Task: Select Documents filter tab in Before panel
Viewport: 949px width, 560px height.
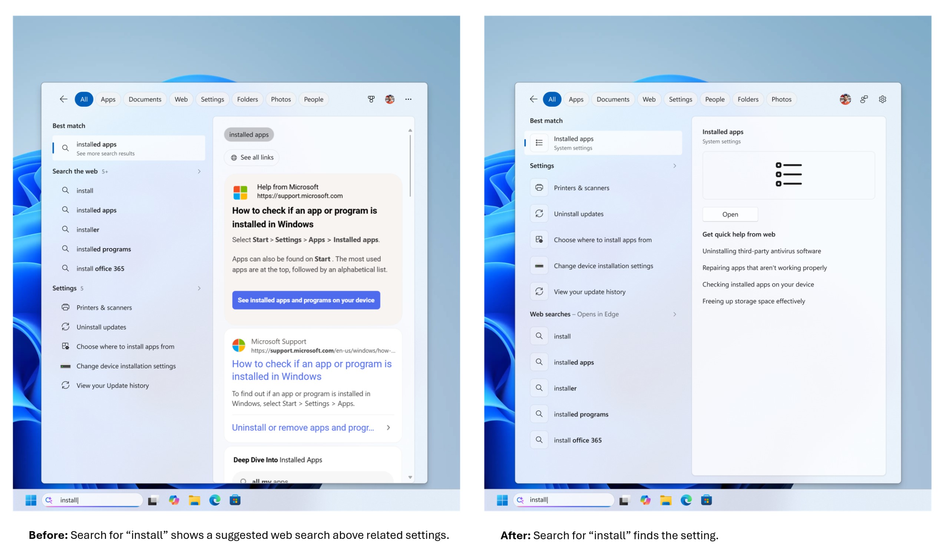Action: point(145,99)
